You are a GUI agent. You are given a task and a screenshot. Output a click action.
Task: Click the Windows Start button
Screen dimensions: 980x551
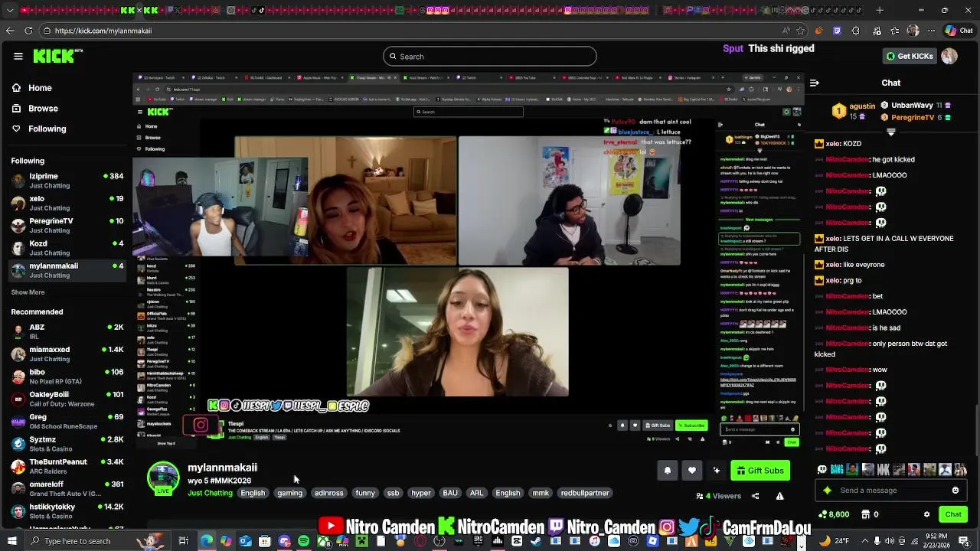11,541
